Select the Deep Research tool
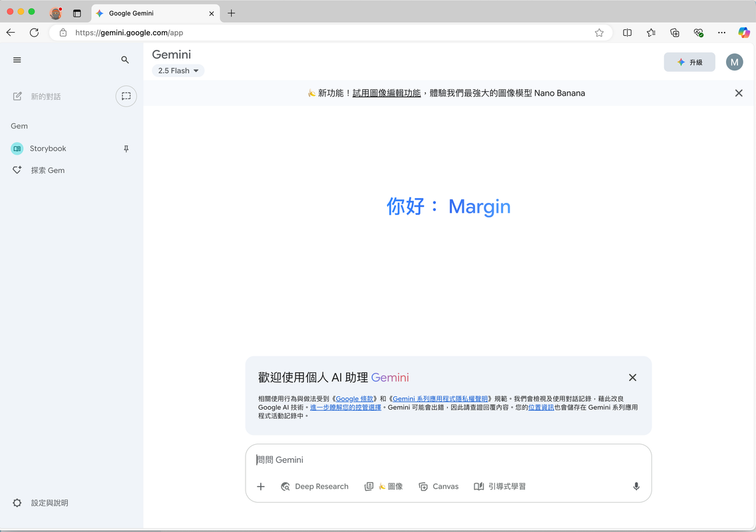 (314, 487)
